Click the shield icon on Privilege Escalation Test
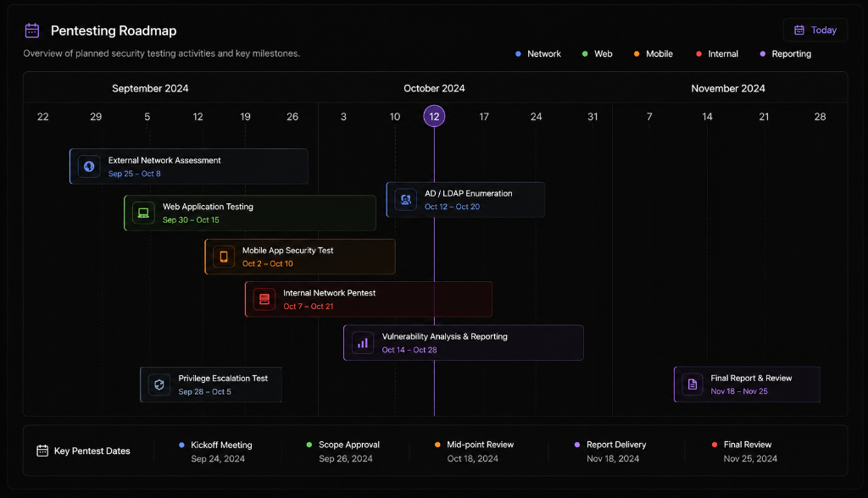Viewport: 868px width, 498px height. click(159, 385)
